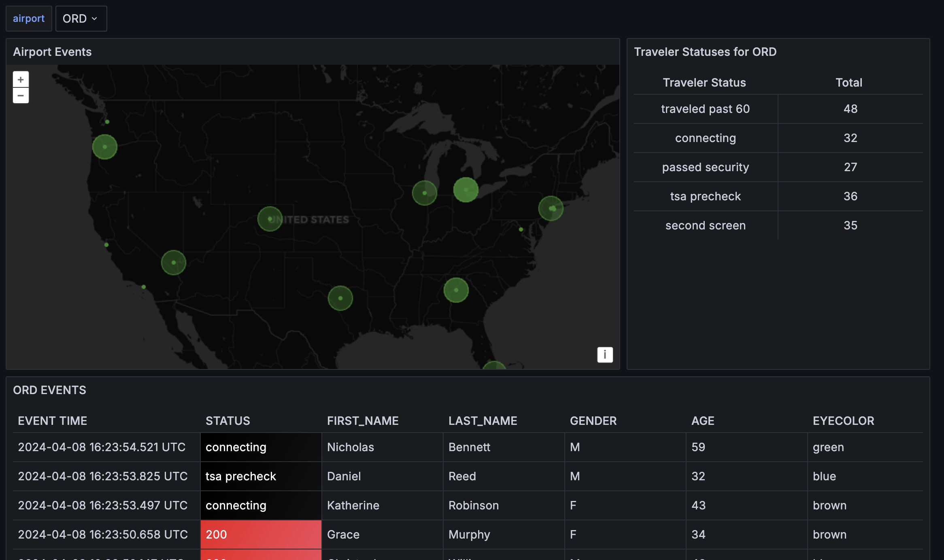Click the Chicago map marker
The width and height of the screenshot is (944, 560).
pos(425,193)
